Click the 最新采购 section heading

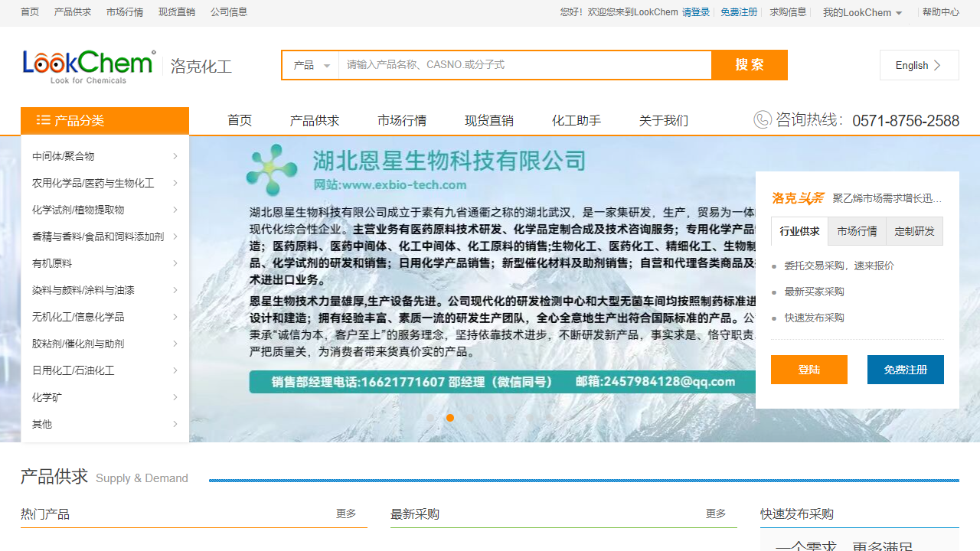pos(415,514)
